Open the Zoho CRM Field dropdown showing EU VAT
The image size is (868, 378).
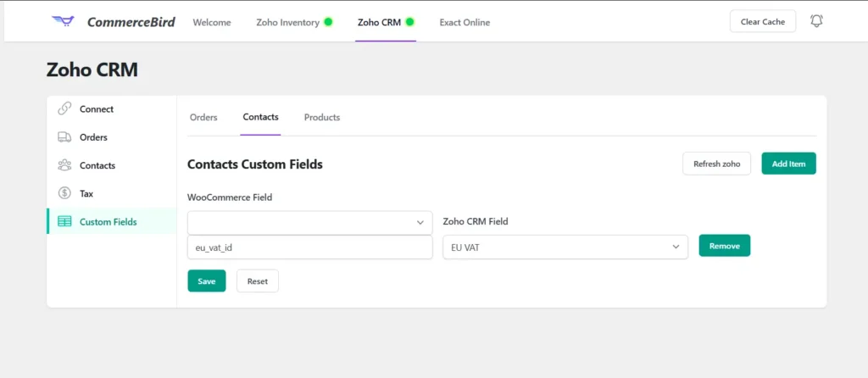(x=565, y=247)
